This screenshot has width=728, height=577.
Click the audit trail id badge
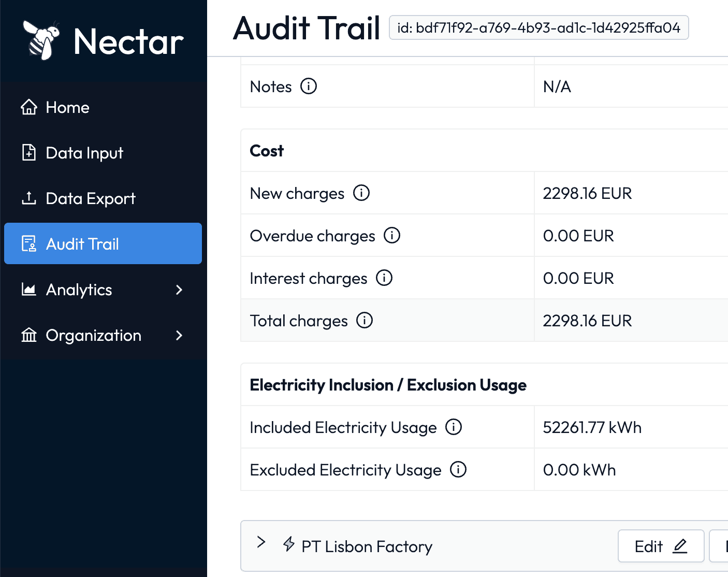(538, 28)
